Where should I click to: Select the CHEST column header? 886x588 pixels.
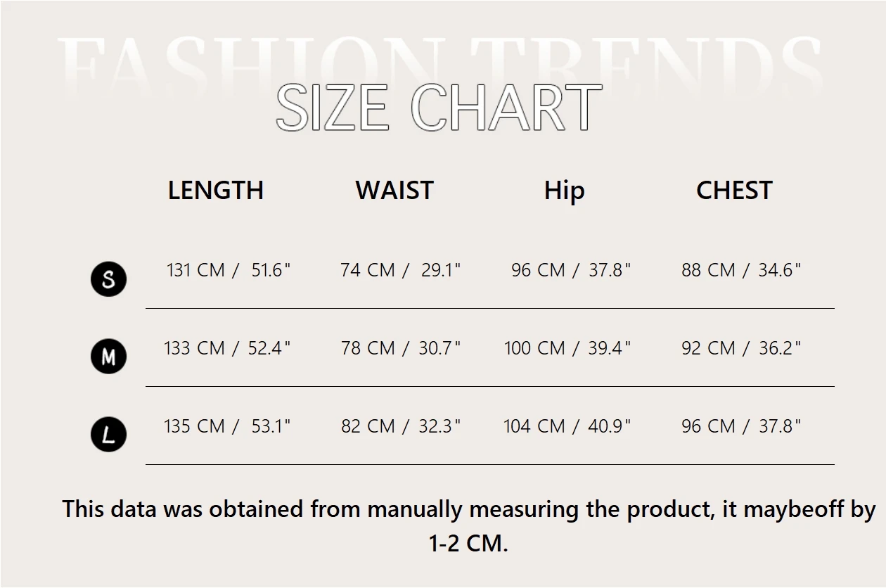click(x=734, y=191)
